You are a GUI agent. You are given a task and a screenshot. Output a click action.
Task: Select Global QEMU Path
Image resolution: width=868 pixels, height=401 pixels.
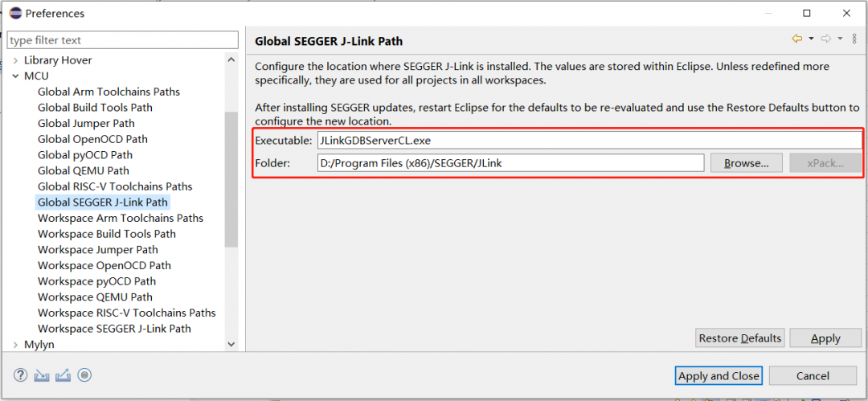pyautogui.click(x=83, y=170)
